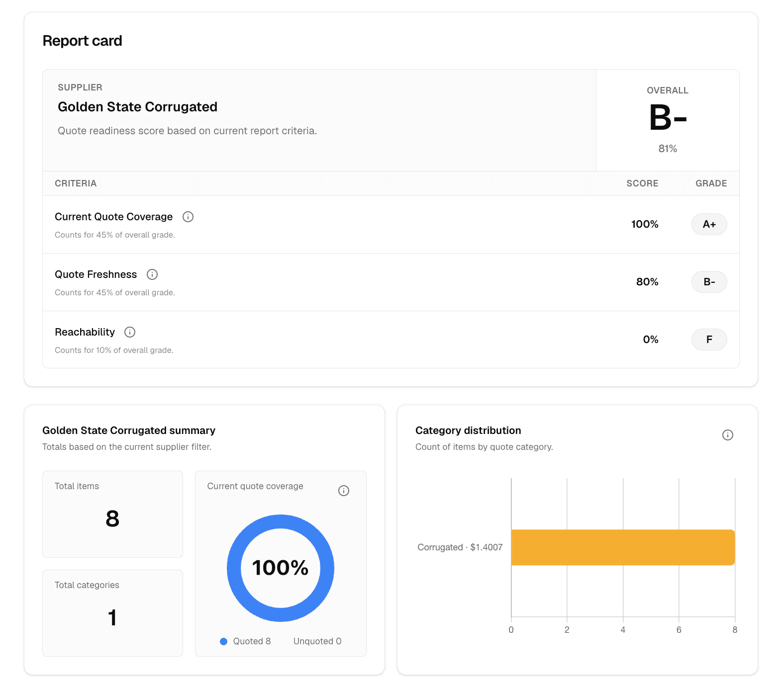This screenshot has width=784, height=687.
Task: Click the Quote readiness score description text
Action: (188, 131)
